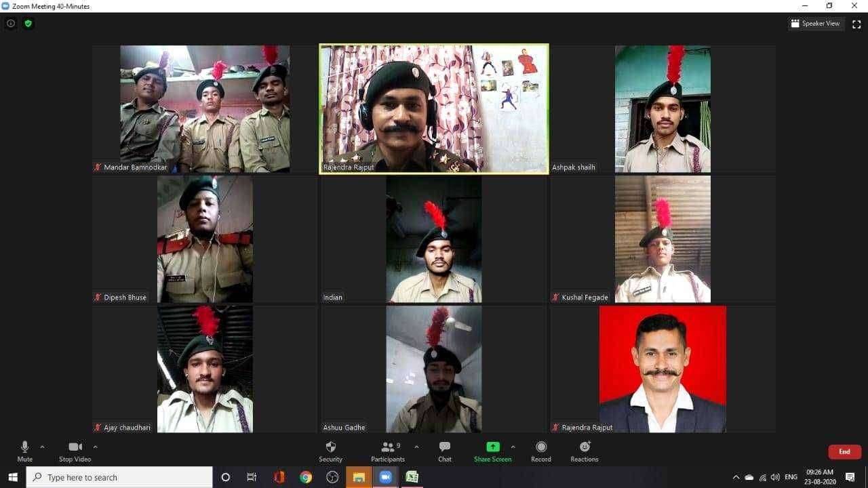The height and width of the screenshot is (488, 868).
Task: Open the Windows Start menu
Action: click(13, 477)
